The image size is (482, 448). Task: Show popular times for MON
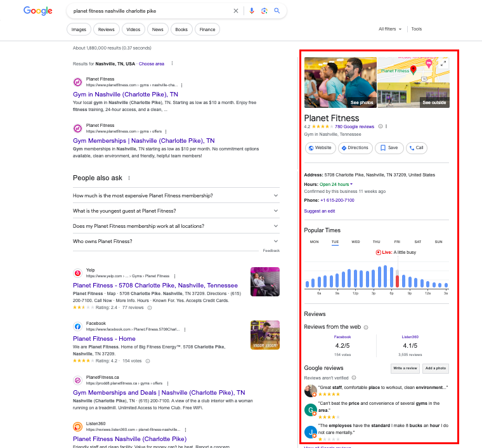(x=314, y=242)
